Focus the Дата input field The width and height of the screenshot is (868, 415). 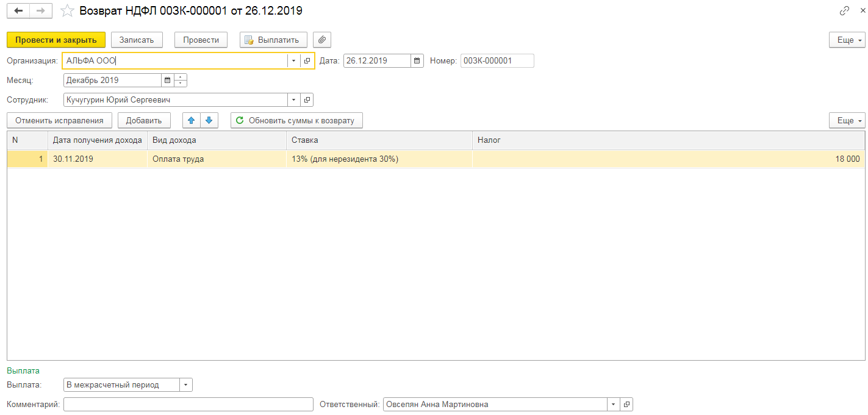tap(377, 61)
